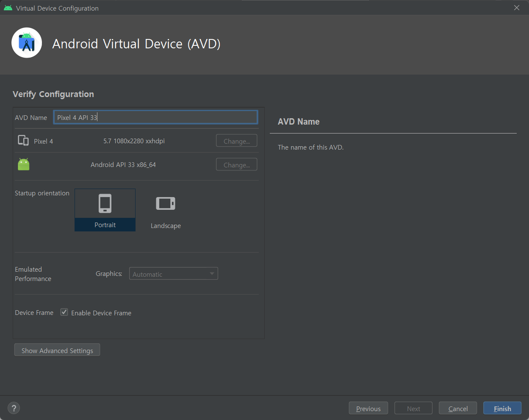529x420 pixels.
Task: Click the 'Android API 33 x86_64' text
Action: point(123,164)
